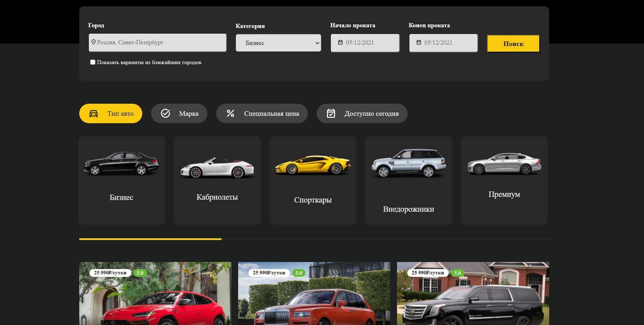
Task: Select the Тип авто filter tab
Action: click(111, 114)
